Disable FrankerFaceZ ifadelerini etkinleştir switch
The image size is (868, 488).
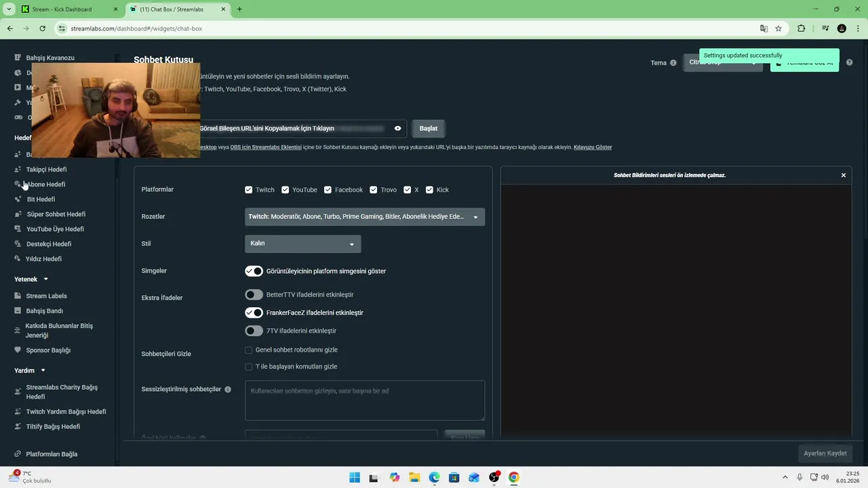[x=254, y=312]
